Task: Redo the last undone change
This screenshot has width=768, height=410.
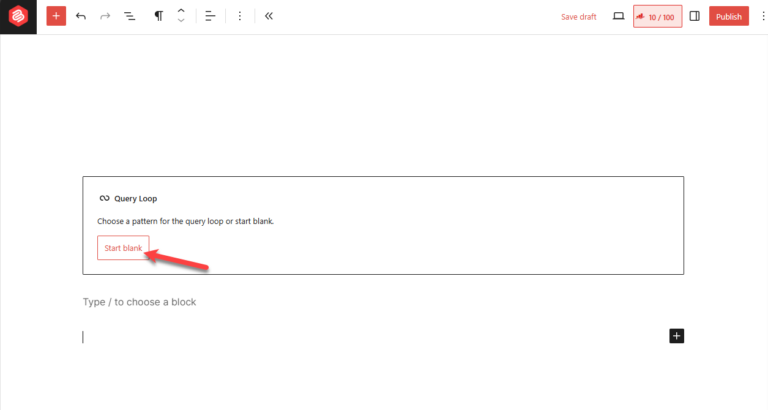Action: point(105,17)
